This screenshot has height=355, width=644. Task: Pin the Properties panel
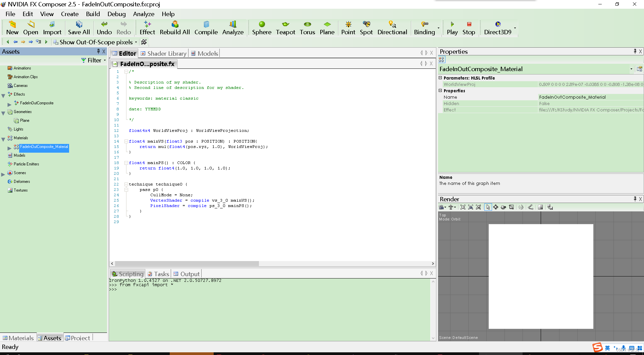[635, 51]
